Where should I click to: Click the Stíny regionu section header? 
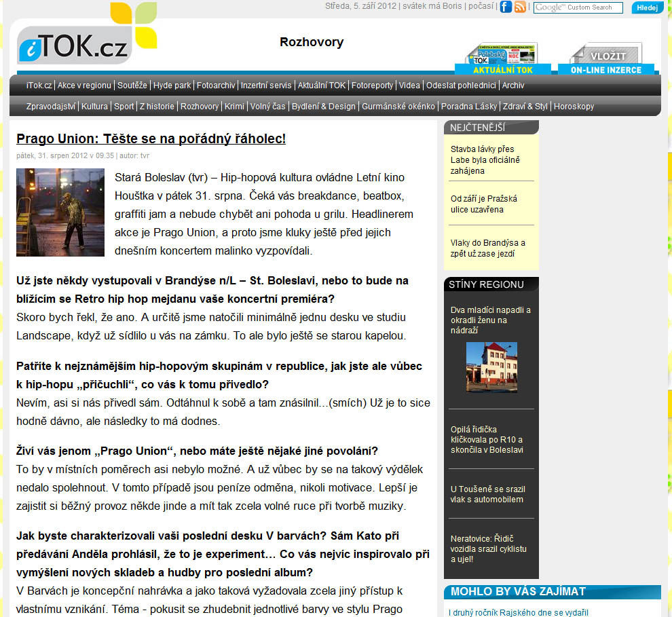click(x=491, y=284)
